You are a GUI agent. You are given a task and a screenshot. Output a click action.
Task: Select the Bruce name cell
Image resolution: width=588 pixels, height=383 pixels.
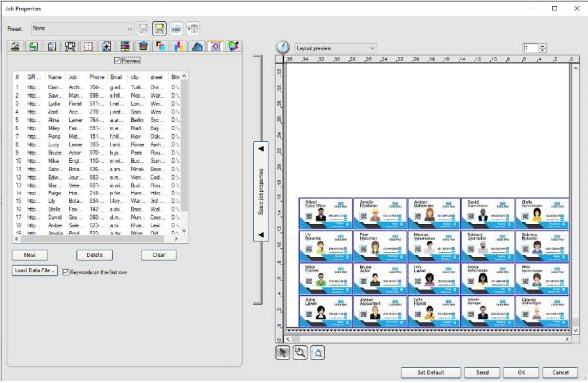(55, 153)
